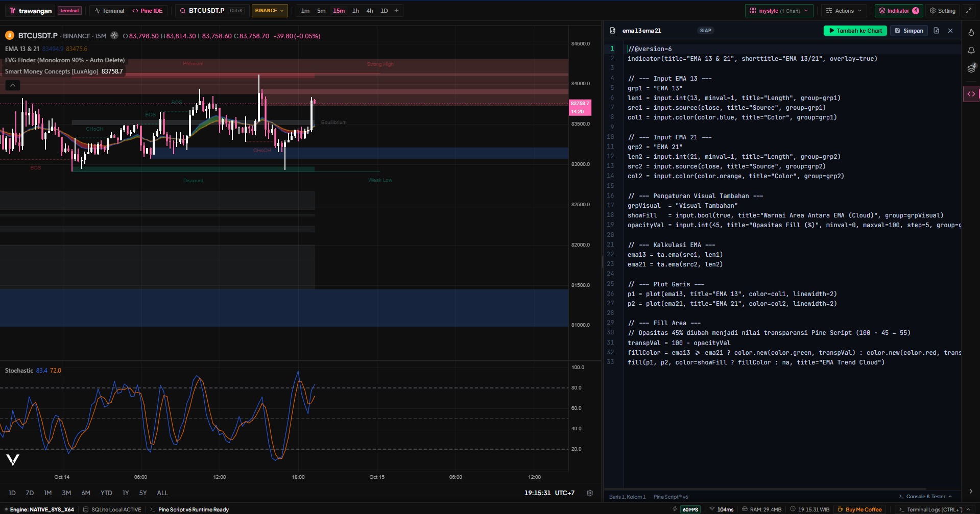Open alerts bell in right sidebar
Viewport: 980px width, 514px height.
pyautogui.click(x=971, y=50)
